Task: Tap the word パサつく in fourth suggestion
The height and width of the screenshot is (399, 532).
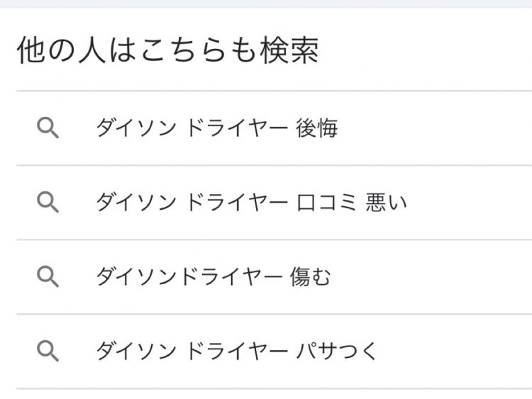Action: tap(336, 352)
